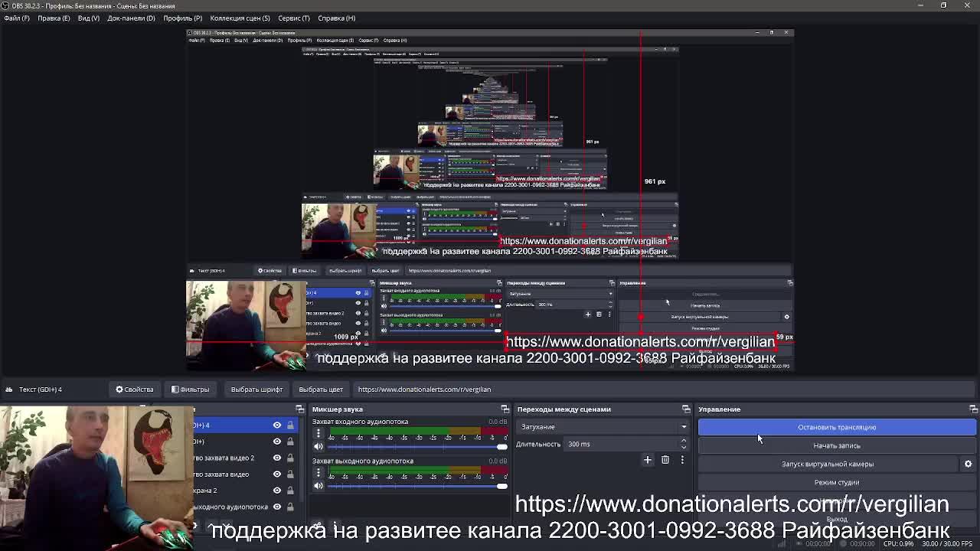The width and height of the screenshot is (980, 551).
Task: Open options menu for входного аудиопотока
Action: coord(318,434)
